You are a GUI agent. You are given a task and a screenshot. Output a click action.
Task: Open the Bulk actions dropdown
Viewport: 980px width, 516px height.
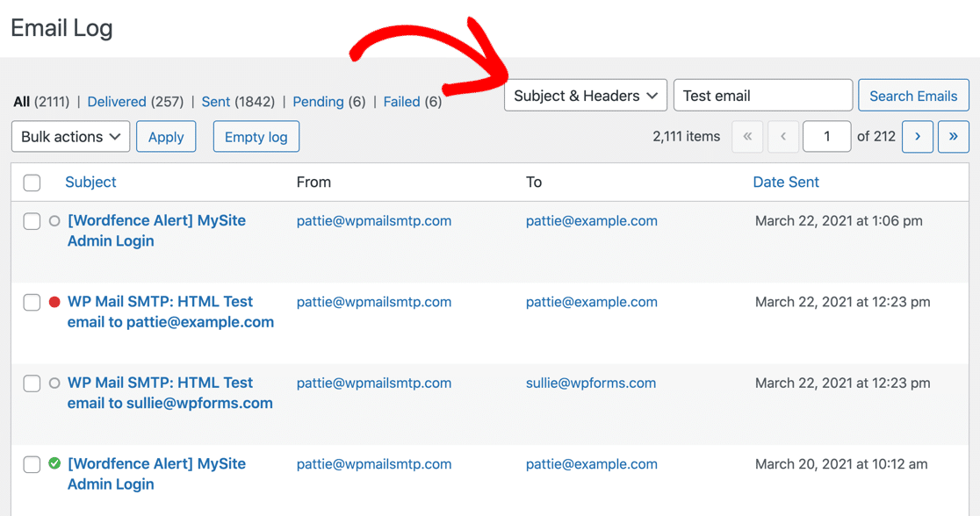pos(70,136)
